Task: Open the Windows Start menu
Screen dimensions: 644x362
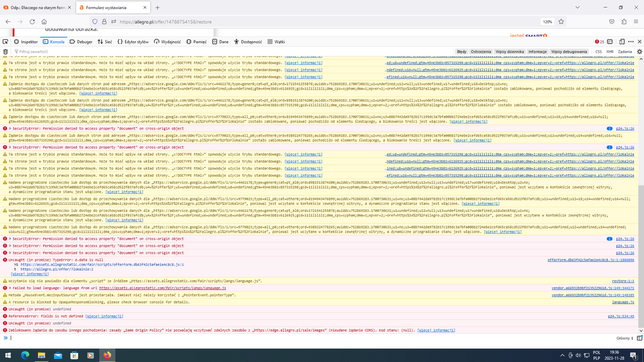Action: point(8,355)
